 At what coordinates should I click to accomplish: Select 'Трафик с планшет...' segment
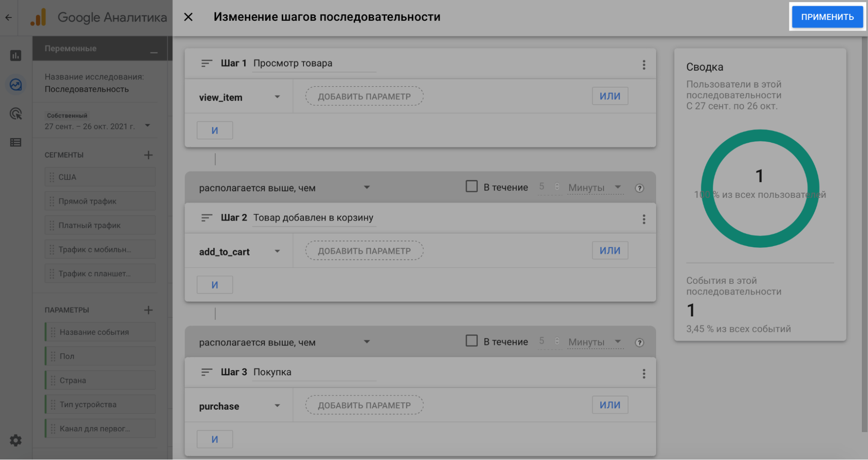coord(100,274)
